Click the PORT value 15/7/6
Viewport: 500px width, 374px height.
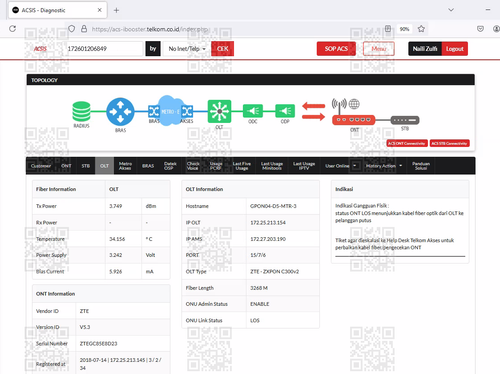pyautogui.click(x=258, y=255)
